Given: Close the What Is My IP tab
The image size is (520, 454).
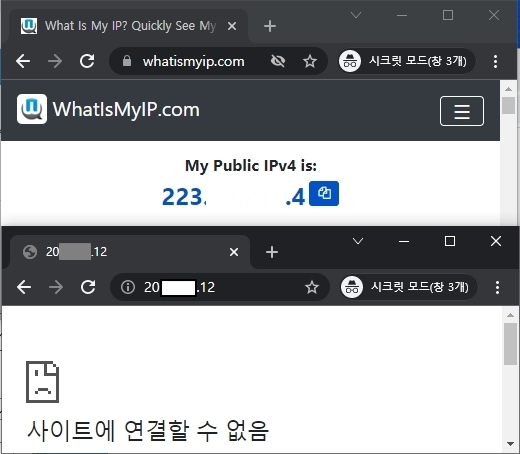Looking at the screenshot, I should [232, 26].
